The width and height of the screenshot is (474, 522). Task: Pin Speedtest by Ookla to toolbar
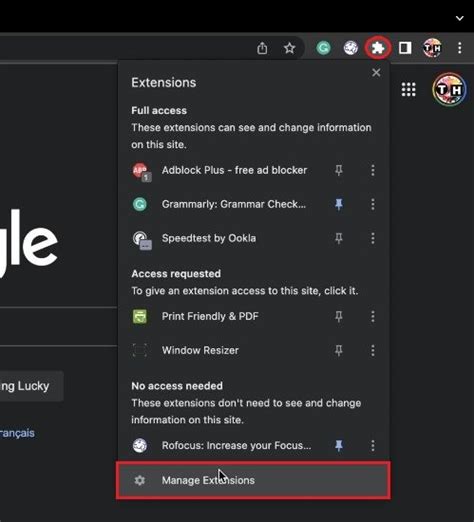339,238
